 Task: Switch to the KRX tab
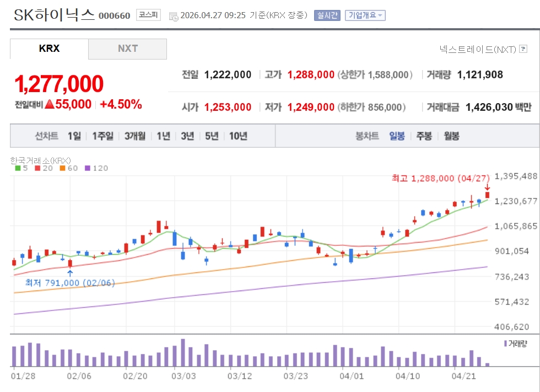[49, 49]
